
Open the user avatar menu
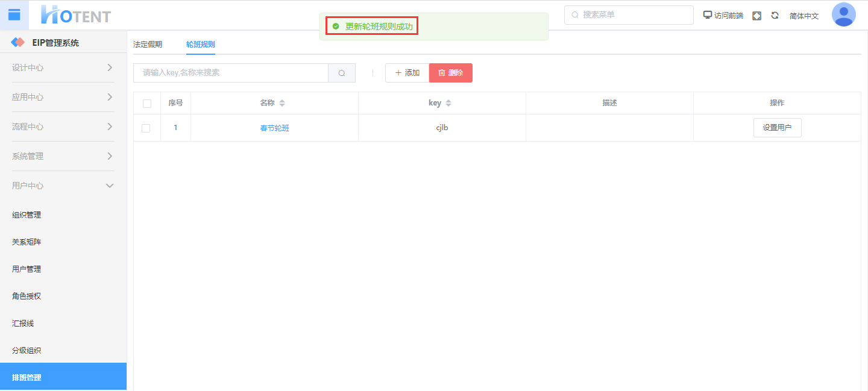[843, 15]
